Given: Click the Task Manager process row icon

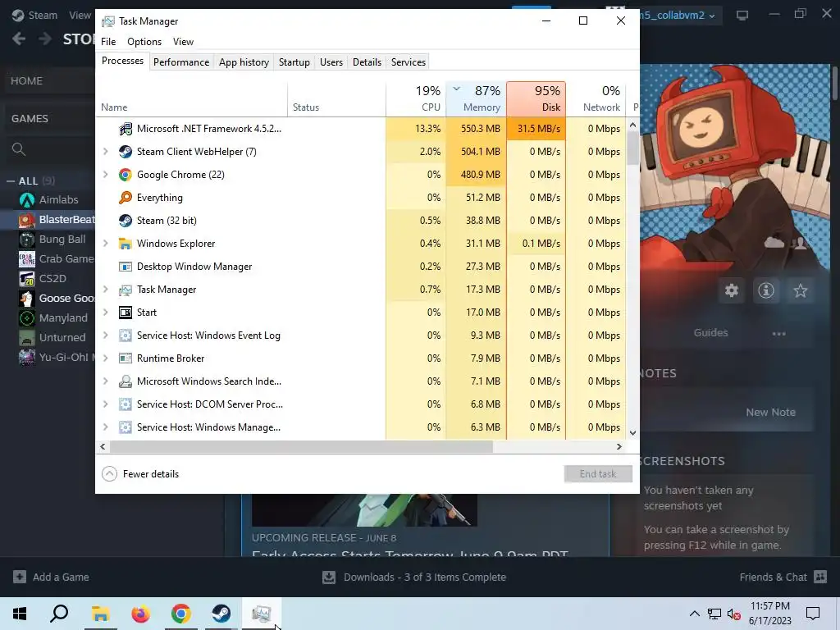Looking at the screenshot, I should pyautogui.click(x=126, y=290).
